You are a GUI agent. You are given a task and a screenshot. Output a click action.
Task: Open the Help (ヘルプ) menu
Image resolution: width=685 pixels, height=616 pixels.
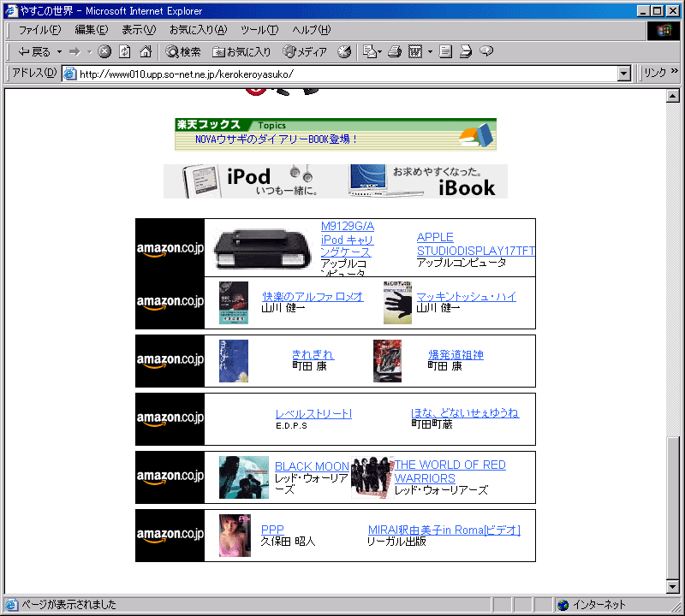tap(311, 30)
